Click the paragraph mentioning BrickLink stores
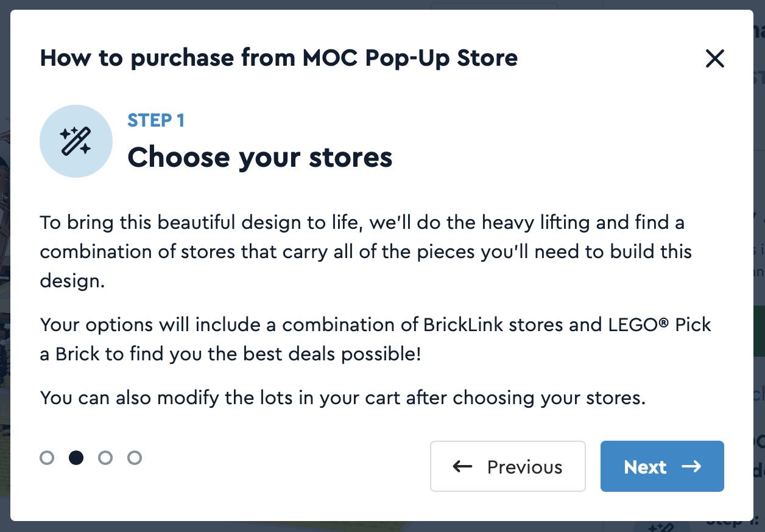 [375, 339]
